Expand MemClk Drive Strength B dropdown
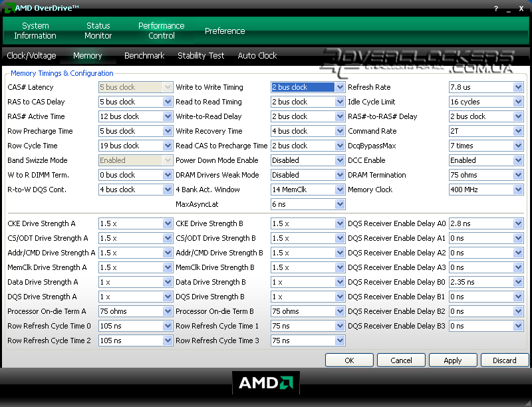The height and width of the screenshot is (407, 532). coord(340,267)
